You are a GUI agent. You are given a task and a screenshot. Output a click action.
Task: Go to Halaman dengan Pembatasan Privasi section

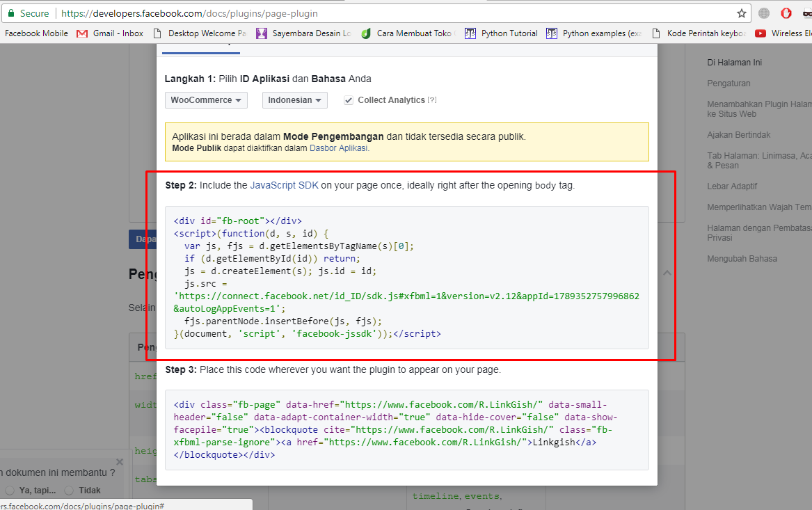click(x=759, y=232)
